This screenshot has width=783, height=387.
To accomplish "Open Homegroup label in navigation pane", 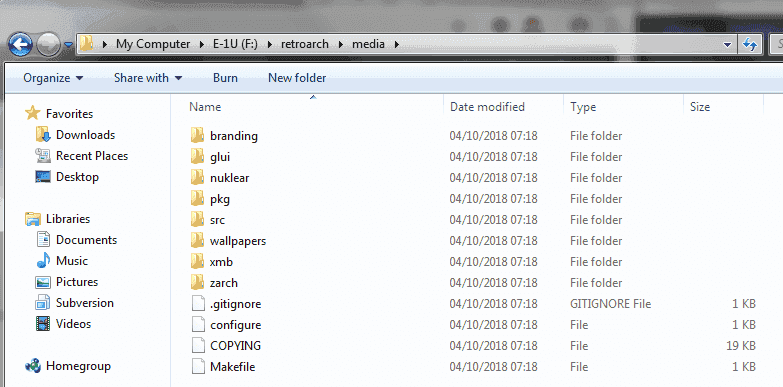I will pos(78,366).
